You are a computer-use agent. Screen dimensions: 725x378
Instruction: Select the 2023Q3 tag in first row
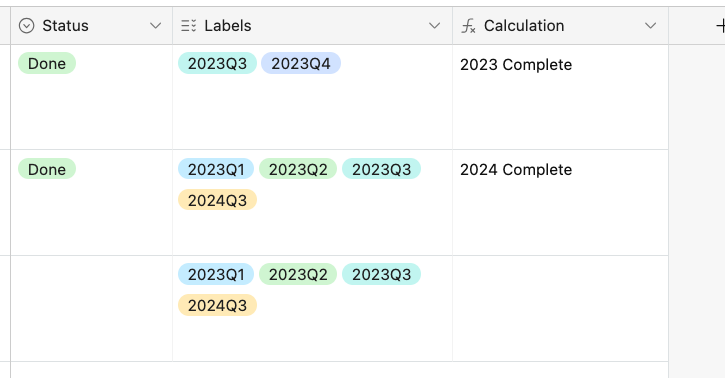pyautogui.click(x=217, y=63)
